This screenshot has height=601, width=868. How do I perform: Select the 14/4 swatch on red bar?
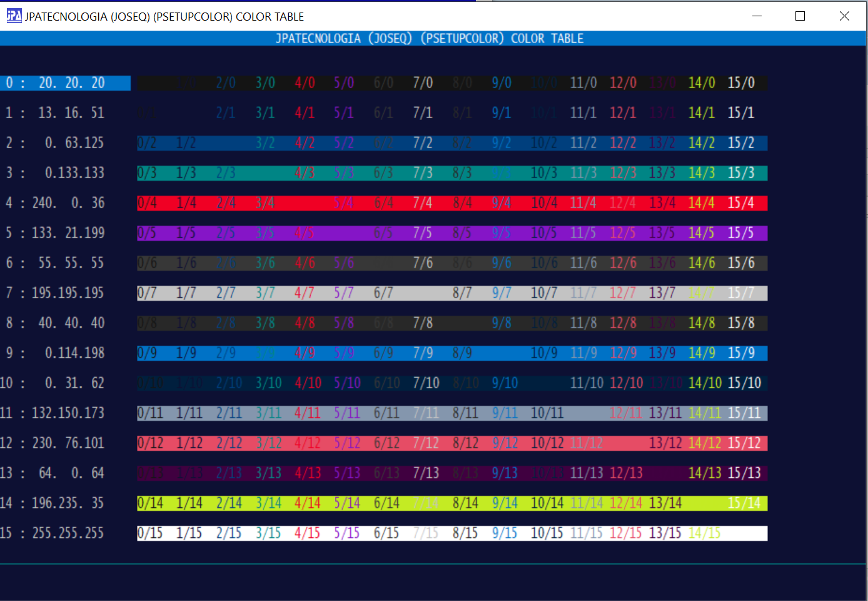coord(701,203)
